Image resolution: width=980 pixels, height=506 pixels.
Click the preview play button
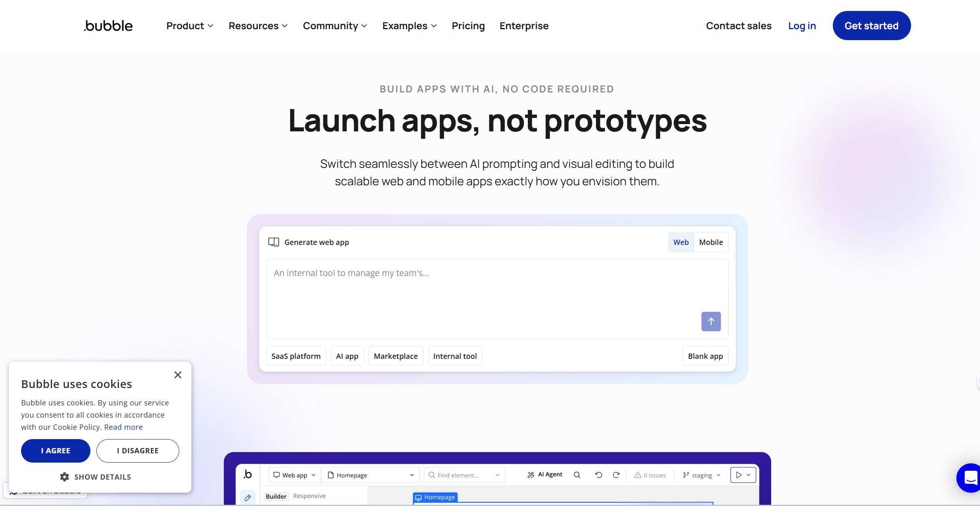[x=739, y=475]
